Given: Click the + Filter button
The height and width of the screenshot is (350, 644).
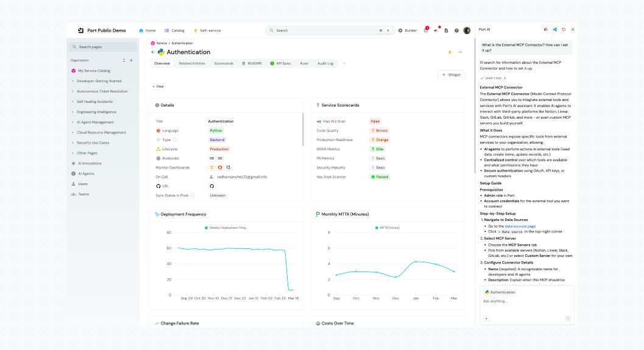Looking at the screenshot, I should (158, 86).
